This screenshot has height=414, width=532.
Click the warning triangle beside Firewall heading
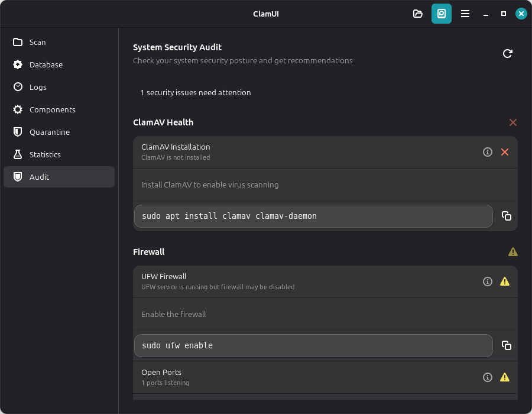(x=512, y=251)
